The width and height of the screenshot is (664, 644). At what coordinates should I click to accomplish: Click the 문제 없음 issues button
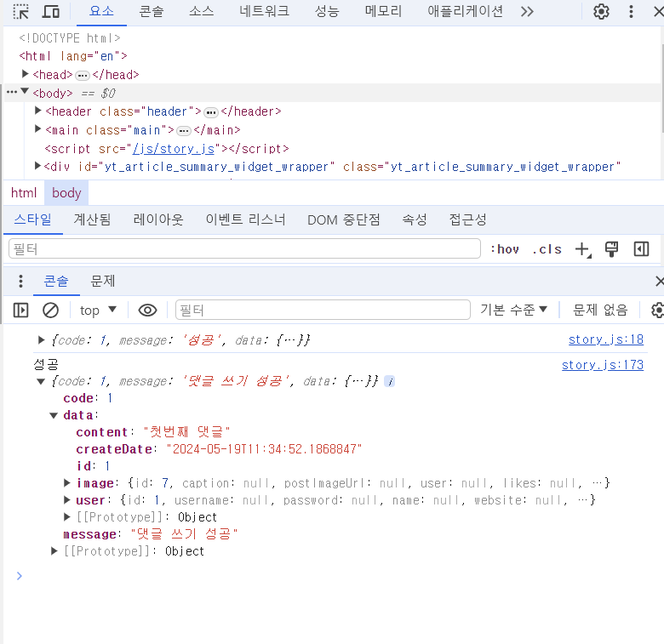[599, 311]
